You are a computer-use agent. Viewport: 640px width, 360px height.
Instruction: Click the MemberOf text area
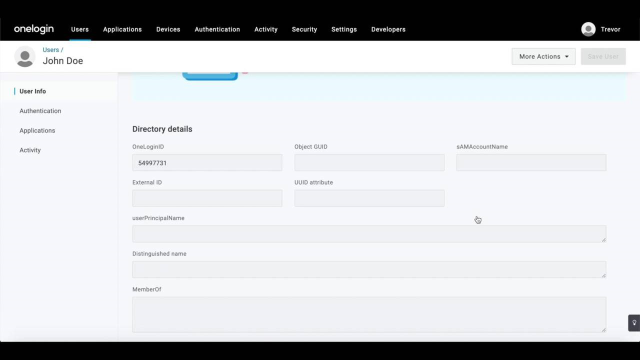point(369,314)
